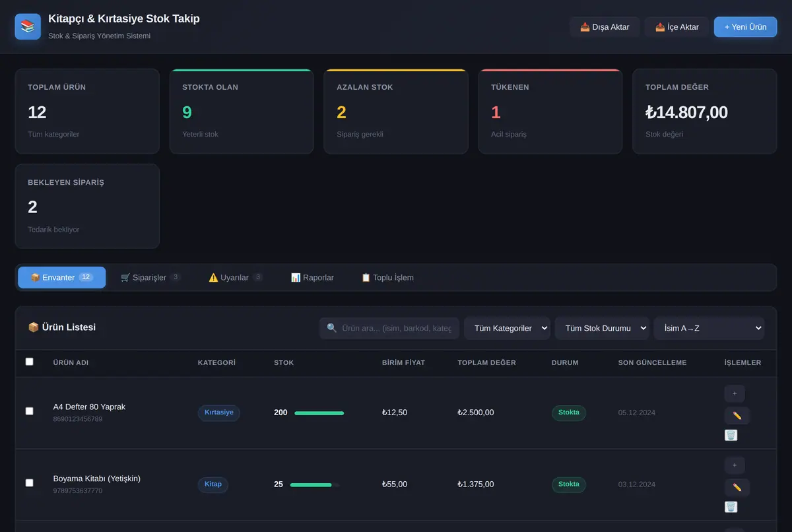Click the books app logo icon
This screenshot has height=532, width=792.
(28, 26)
